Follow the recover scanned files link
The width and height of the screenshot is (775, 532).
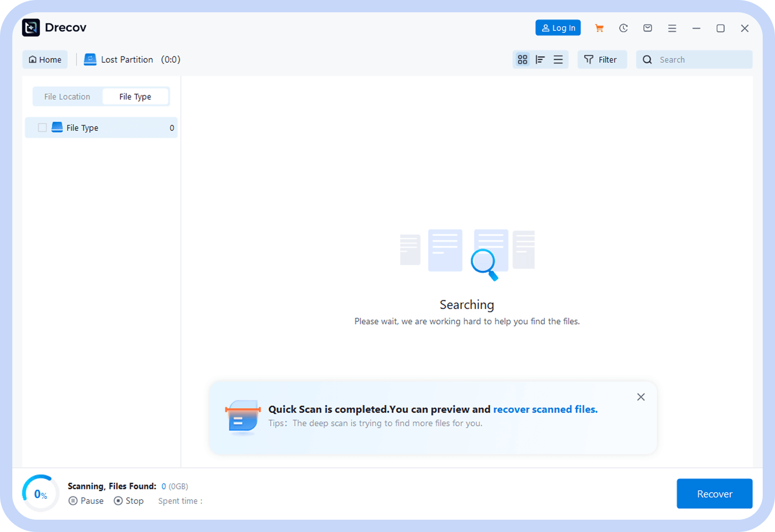point(545,409)
